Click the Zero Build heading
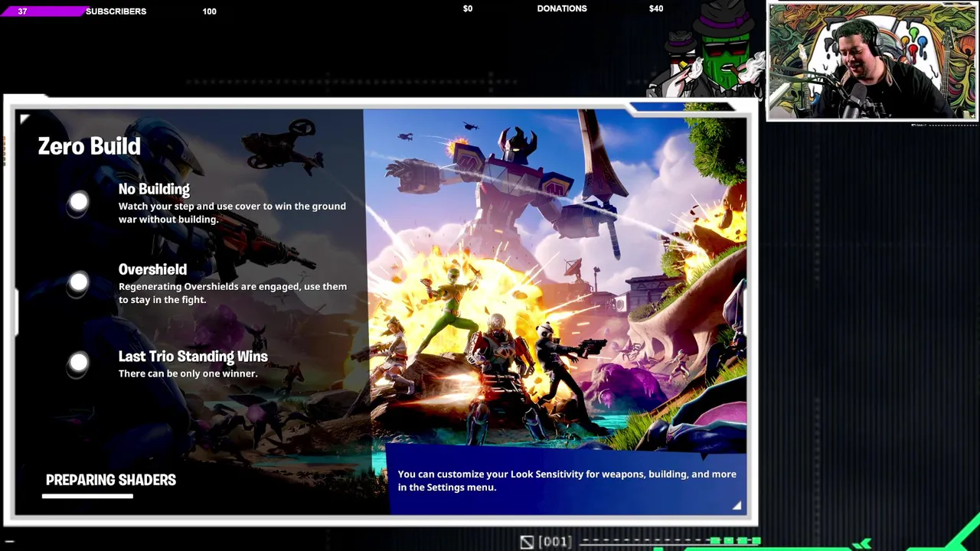Image resolution: width=980 pixels, height=551 pixels. pyautogui.click(x=90, y=145)
